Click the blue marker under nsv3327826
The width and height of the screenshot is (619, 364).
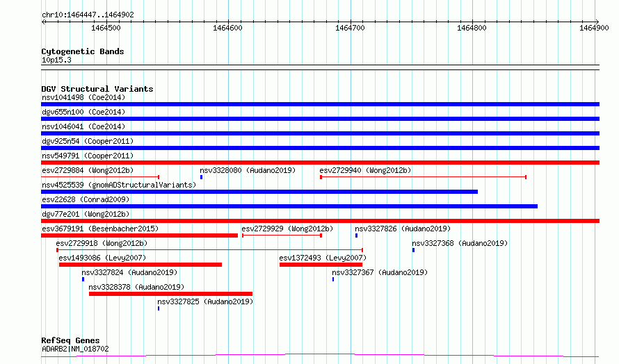tap(357, 235)
